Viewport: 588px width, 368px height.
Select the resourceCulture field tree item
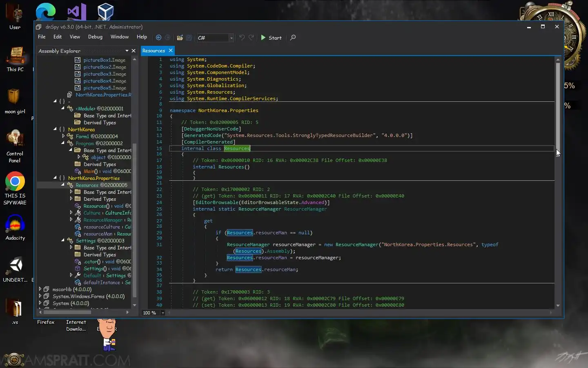click(x=107, y=227)
